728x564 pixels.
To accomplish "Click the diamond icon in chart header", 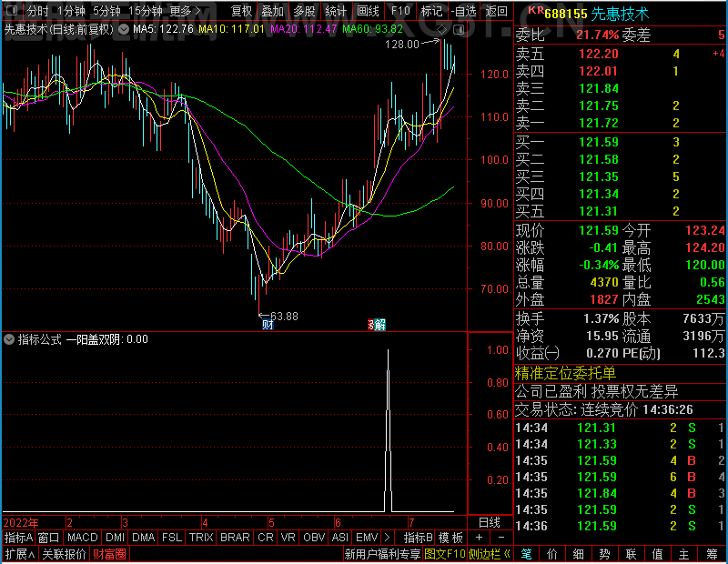I will click(x=441, y=30).
